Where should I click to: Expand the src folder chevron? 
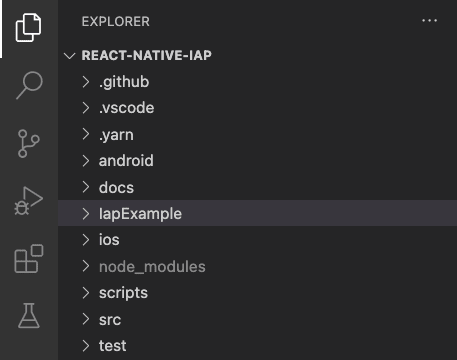point(86,319)
